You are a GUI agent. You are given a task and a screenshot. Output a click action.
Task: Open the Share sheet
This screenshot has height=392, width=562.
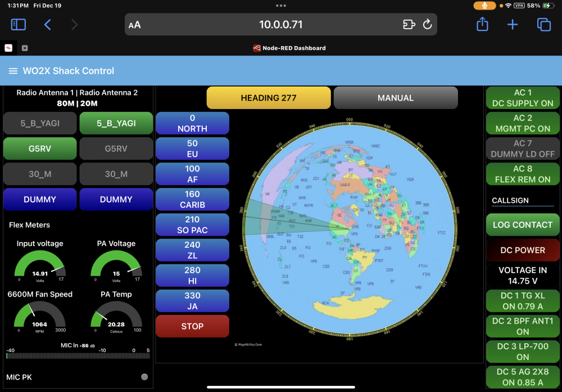[482, 24]
